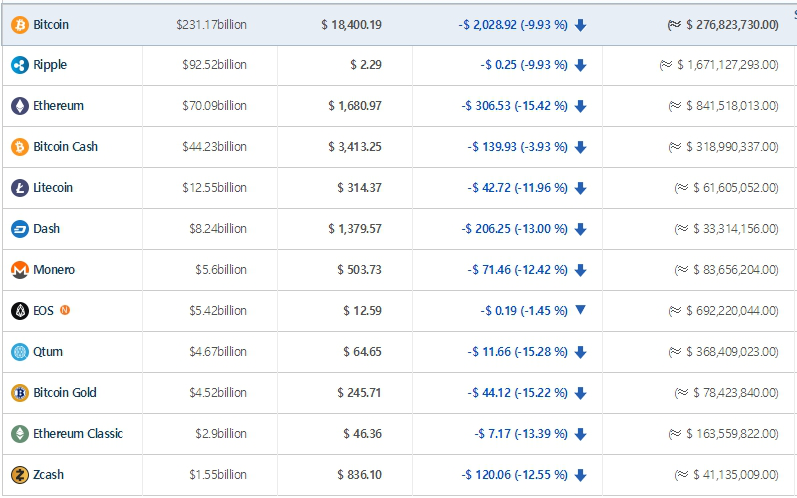Click the Qtum logo icon
Viewport: 797px width, 498px height.
[19, 352]
